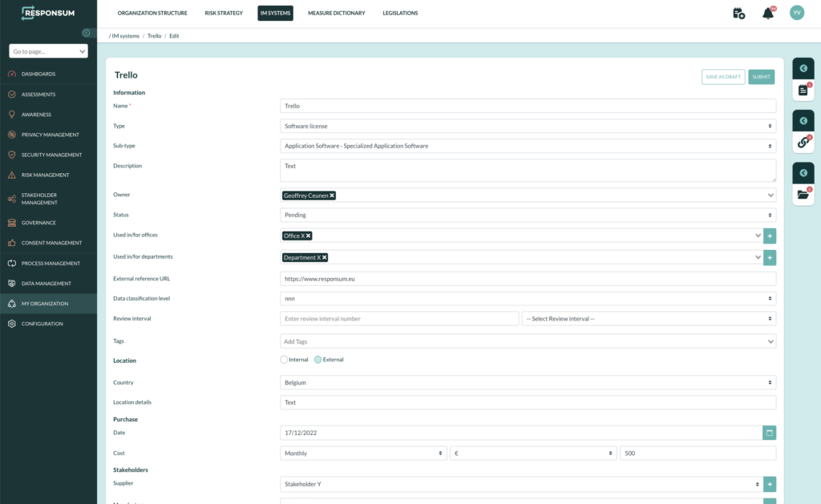
Task: Expand the Used in/for departments dropdown
Action: coord(758,257)
